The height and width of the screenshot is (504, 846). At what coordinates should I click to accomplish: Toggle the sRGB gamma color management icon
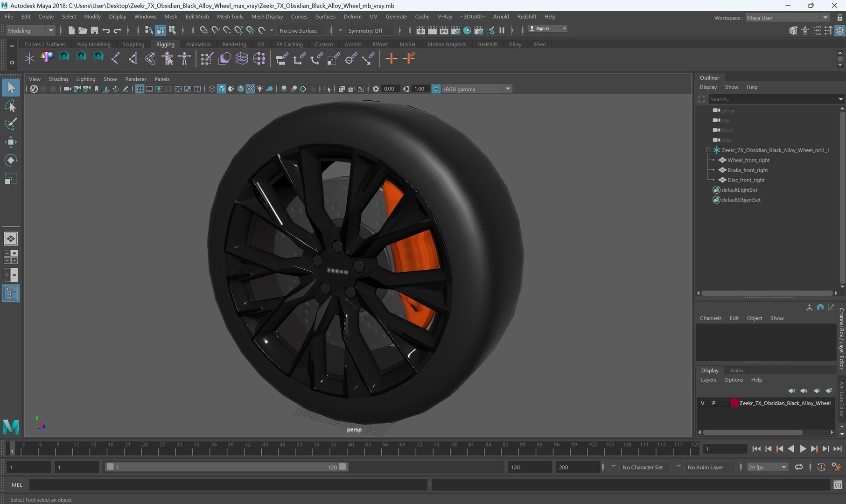point(436,89)
